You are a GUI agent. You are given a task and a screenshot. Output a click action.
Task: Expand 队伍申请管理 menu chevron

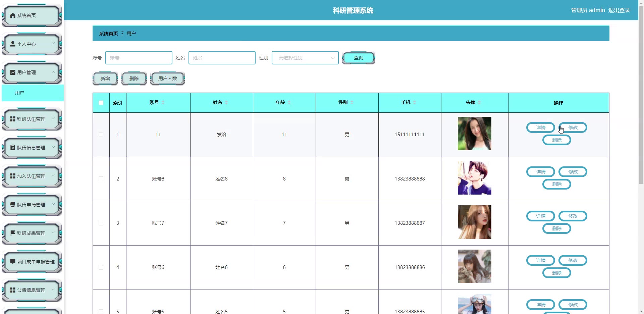coord(53,204)
